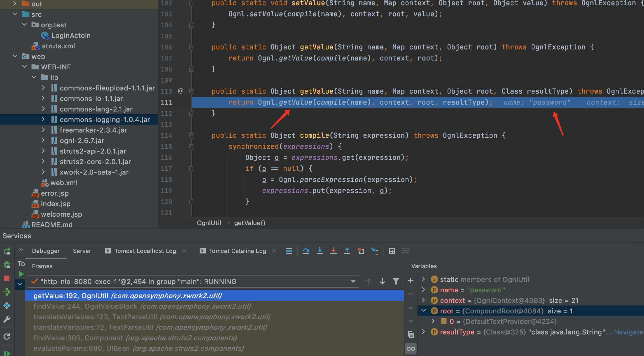Click next frame down arrow

coord(382,281)
